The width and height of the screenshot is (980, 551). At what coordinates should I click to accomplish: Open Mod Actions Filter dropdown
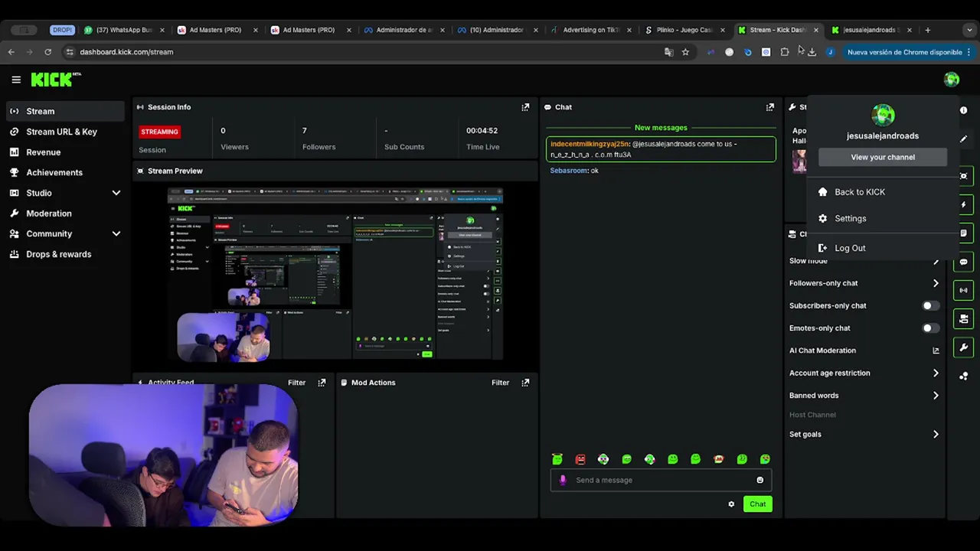(x=500, y=383)
